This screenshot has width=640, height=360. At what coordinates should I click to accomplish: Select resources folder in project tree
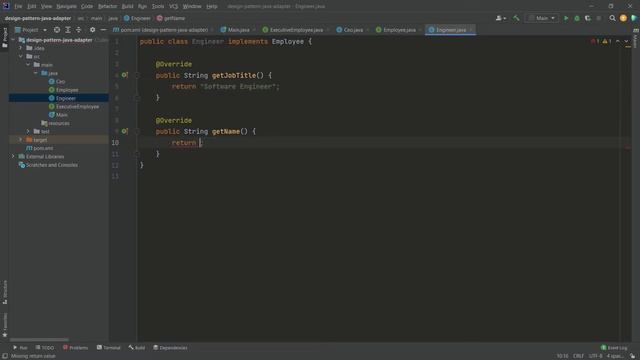tap(56, 123)
